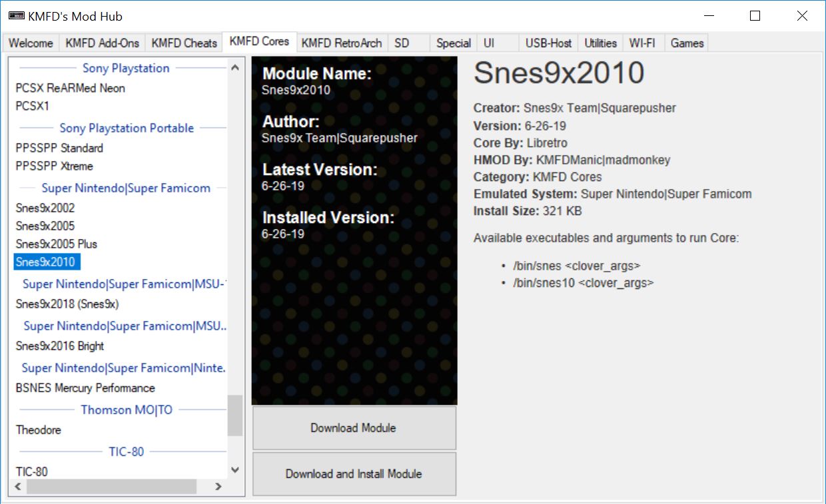Click the /bin/snes10 <clover_args> line

583,282
